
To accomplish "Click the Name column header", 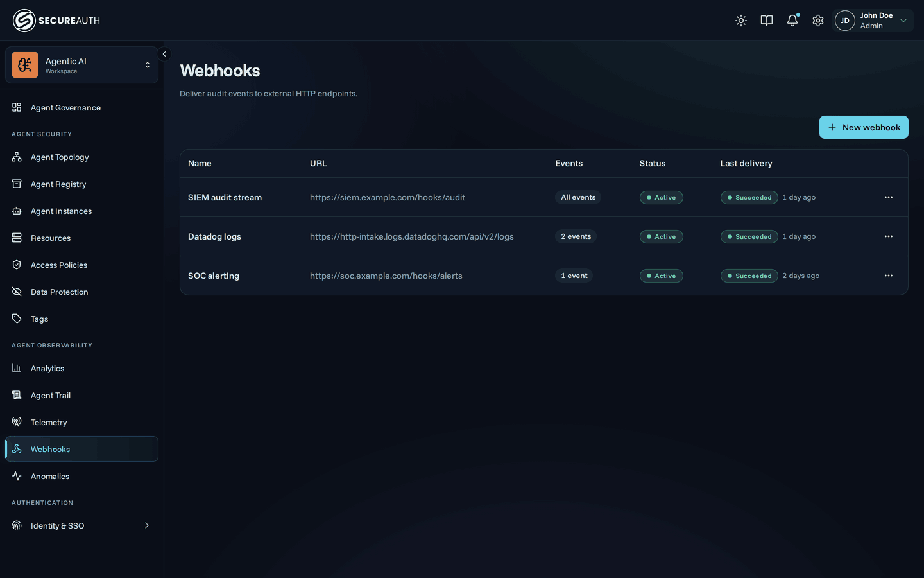I will (x=200, y=163).
